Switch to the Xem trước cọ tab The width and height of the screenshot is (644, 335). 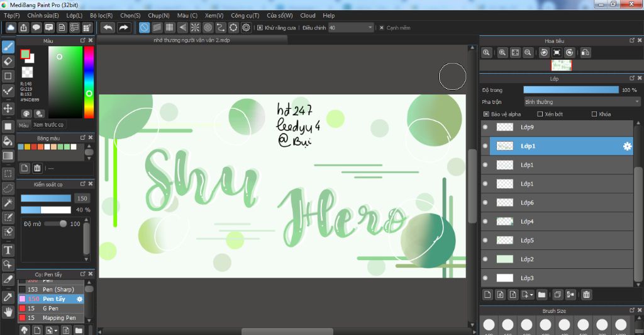tap(48, 125)
